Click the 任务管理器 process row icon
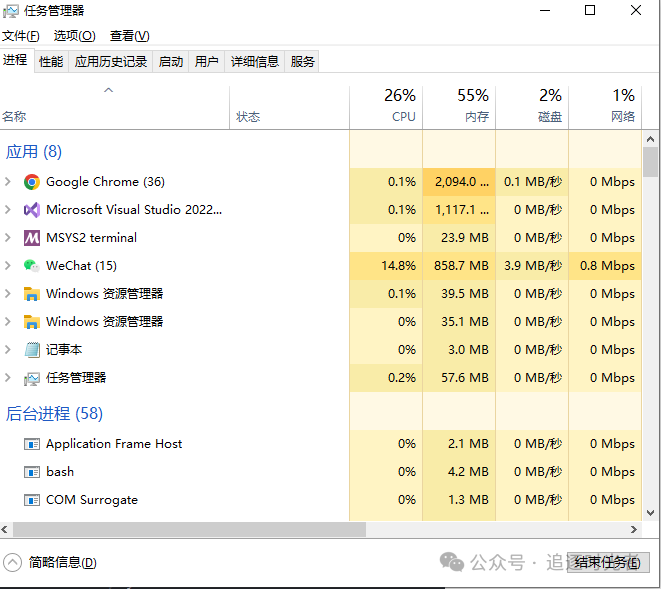The height and width of the screenshot is (589, 661). [32, 378]
